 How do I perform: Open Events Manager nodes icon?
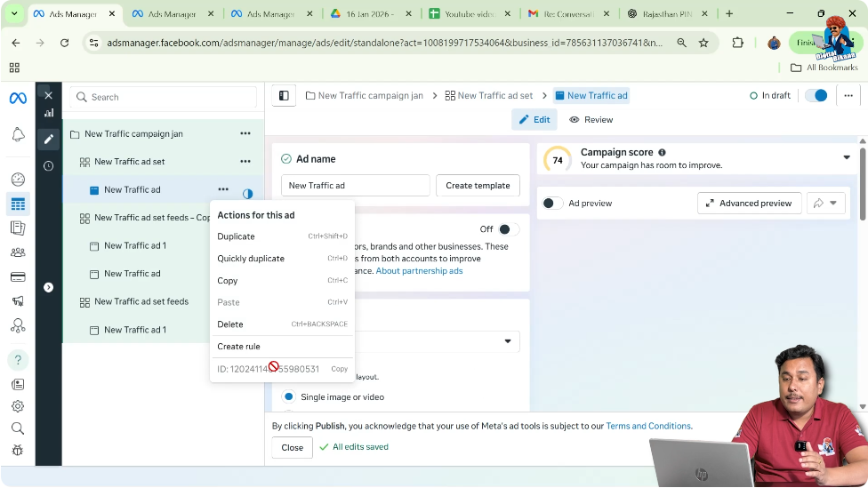tap(18, 326)
